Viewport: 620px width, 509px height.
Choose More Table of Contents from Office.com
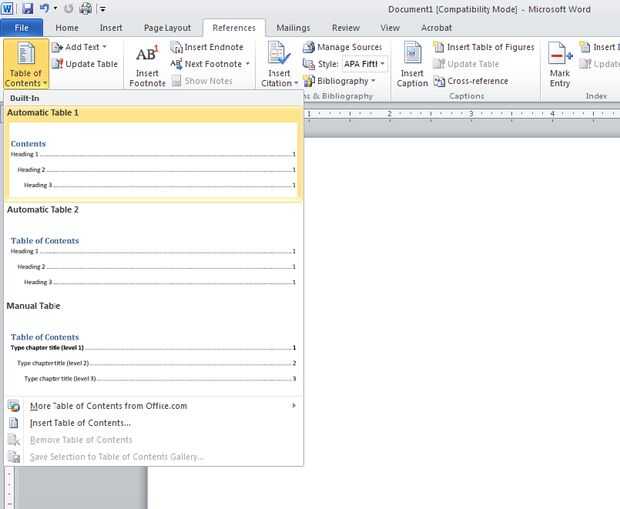click(x=153, y=406)
